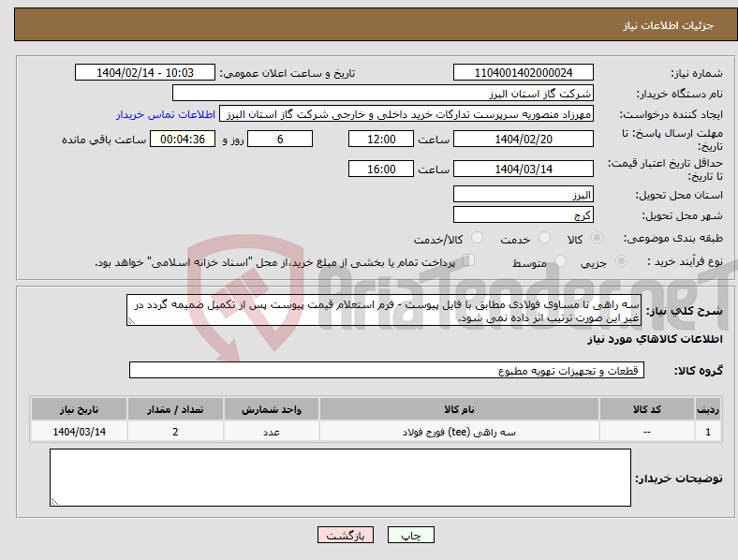Click the تاریخ نیاز column header
The width and height of the screenshot is (738, 560).
79,409
